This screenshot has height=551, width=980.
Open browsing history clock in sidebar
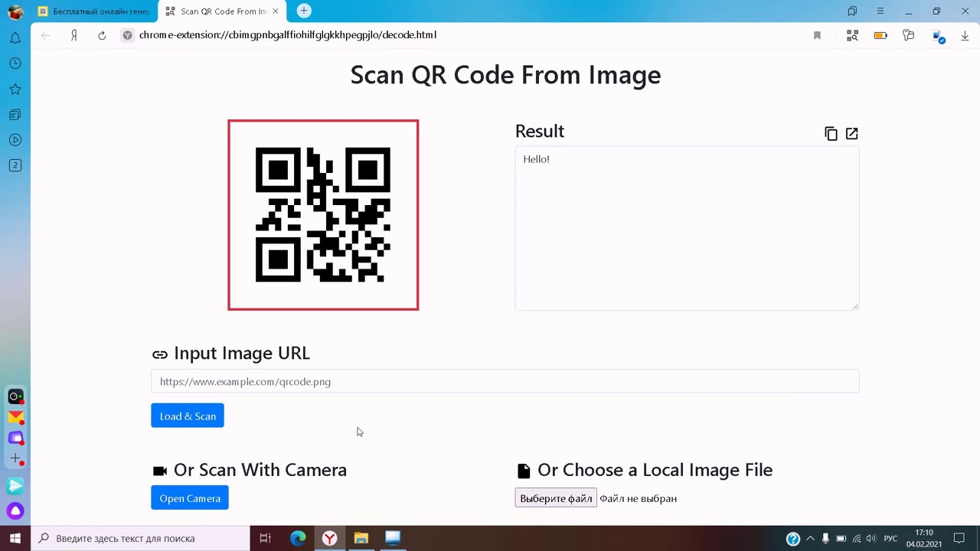coord(15,64)
